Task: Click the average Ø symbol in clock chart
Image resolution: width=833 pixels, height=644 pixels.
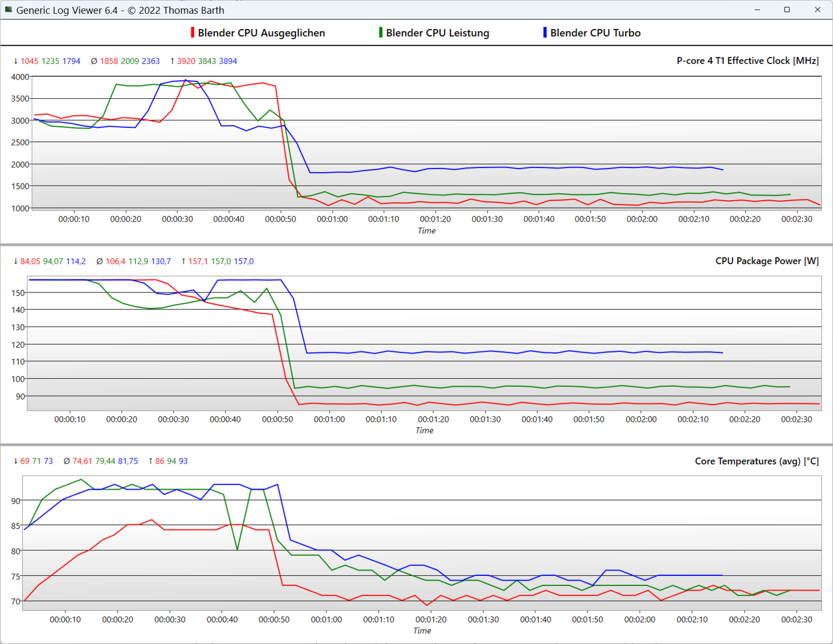Action: 94,61
